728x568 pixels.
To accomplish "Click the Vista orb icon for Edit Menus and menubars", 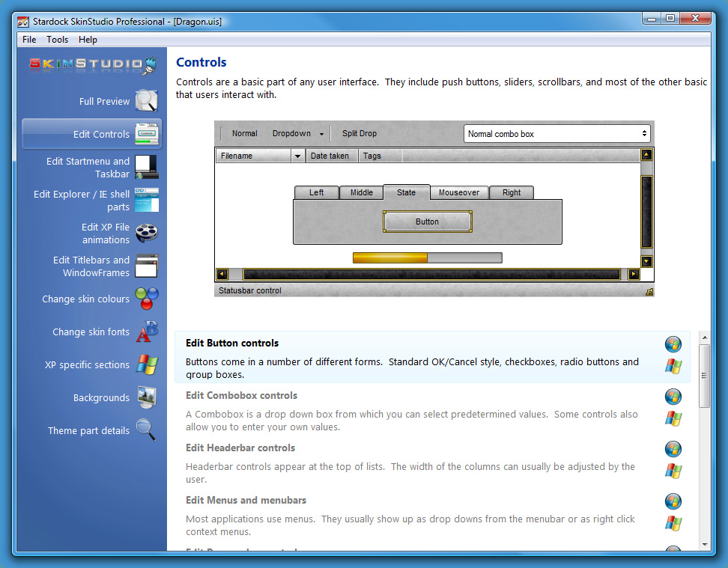I will [673, 501].
